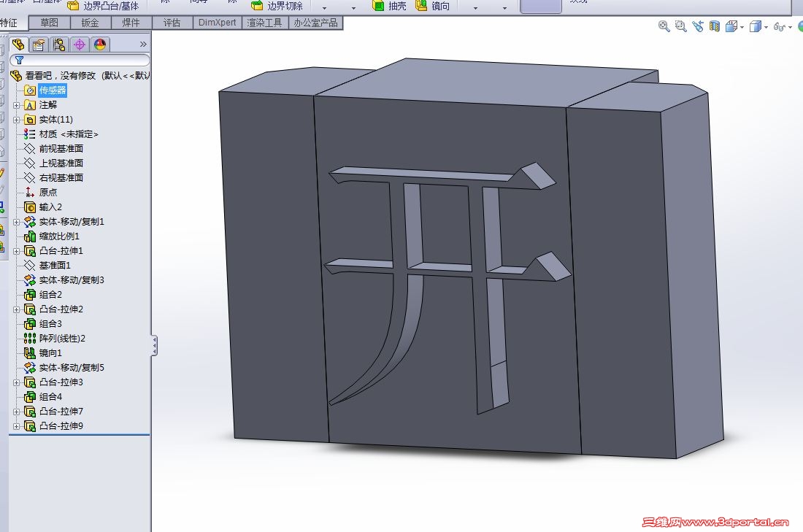Click the 凸台-拉伸9 feature label
The width and height of the screenshot is (803, 532).
[x=61, y=426]
